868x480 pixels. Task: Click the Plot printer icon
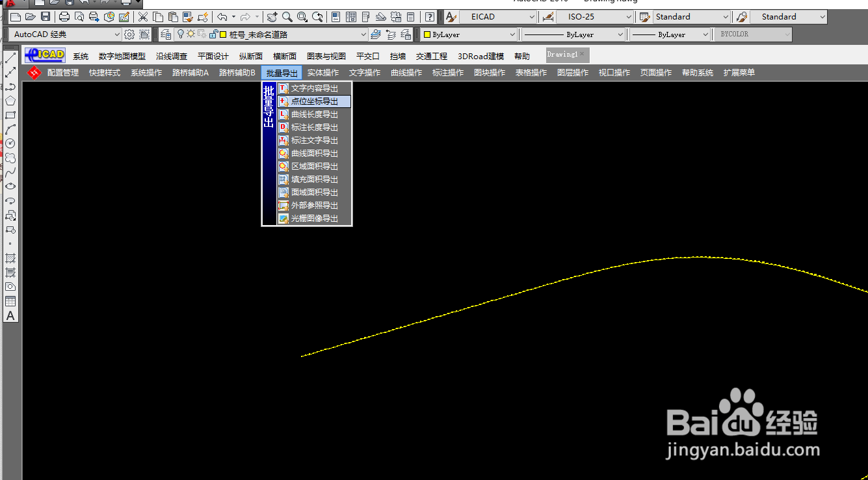click(x=64, y=17)
